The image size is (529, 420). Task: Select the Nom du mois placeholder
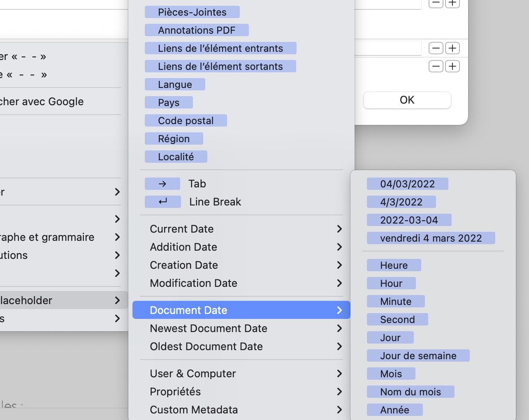click(x=411, y=392)
